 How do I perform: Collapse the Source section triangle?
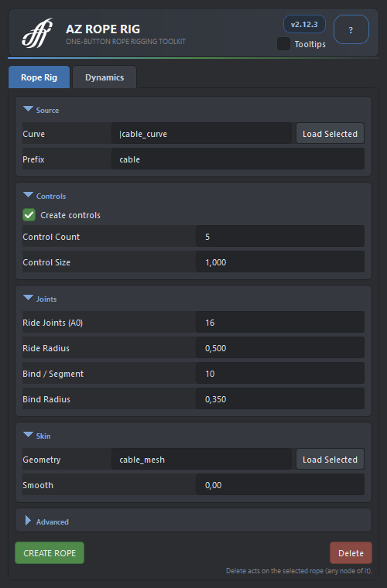[28, 109]
